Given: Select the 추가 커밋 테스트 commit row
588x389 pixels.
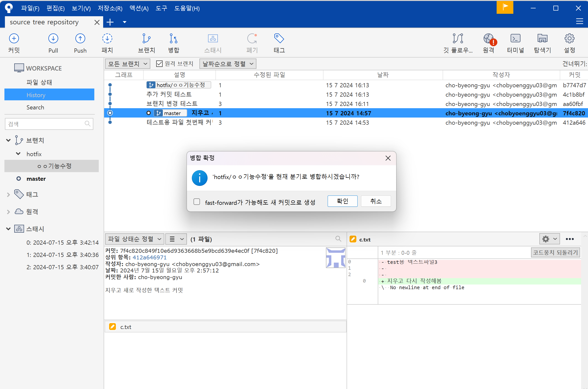Looking at the screenshot, I should tap(346, 94).
